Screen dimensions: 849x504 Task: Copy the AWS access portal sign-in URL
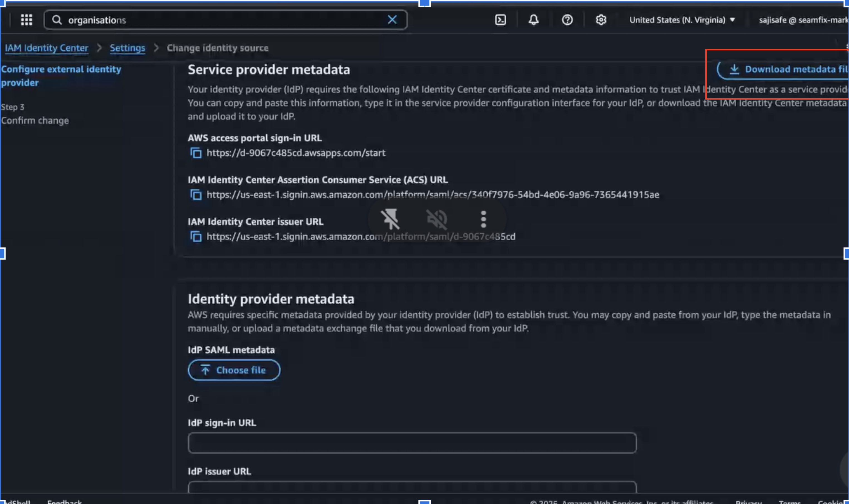[x=196, y=153]
